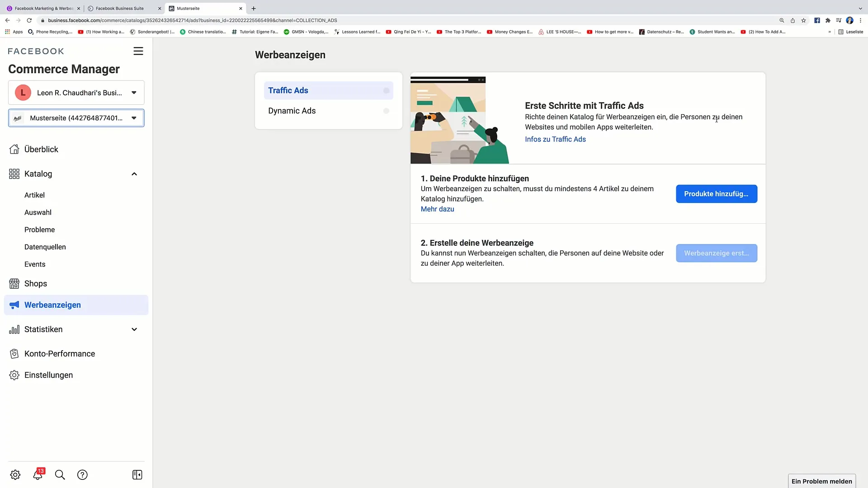Image resolution: width=868 pixels, height=488 pixels.
Task: Open the Leon R. Chaudhari's Business dropdown
Action: (x=76, y=93)
